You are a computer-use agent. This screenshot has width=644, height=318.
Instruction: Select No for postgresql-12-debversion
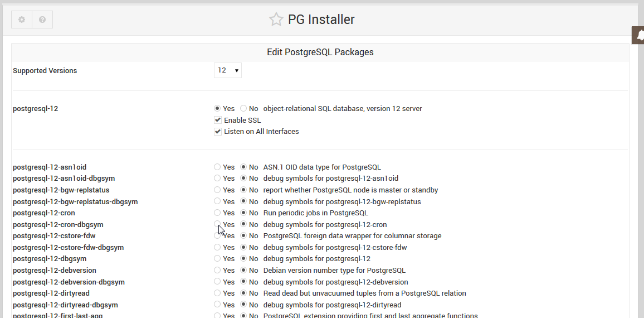coord(243,270)
